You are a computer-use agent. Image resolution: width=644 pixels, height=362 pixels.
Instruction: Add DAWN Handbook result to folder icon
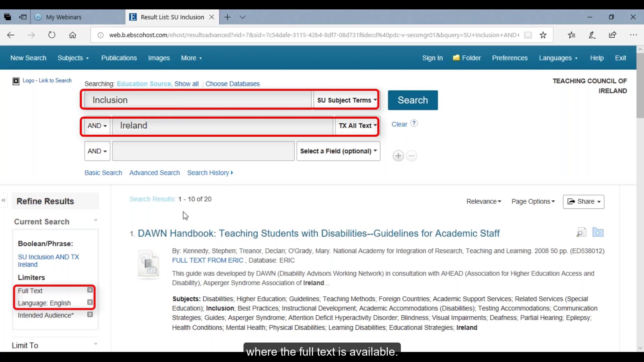pyautogui.click(x=598, y=232)
